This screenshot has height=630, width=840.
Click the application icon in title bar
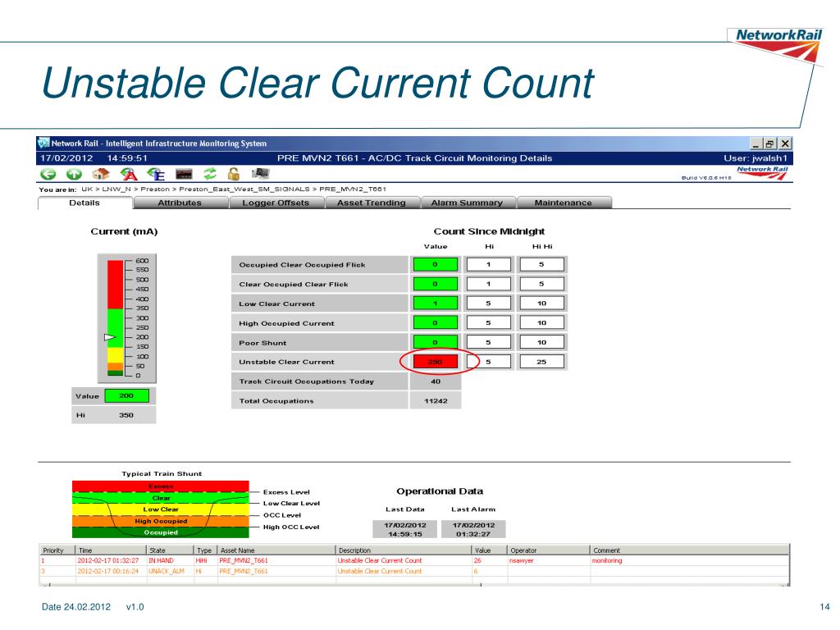point(43,143)
